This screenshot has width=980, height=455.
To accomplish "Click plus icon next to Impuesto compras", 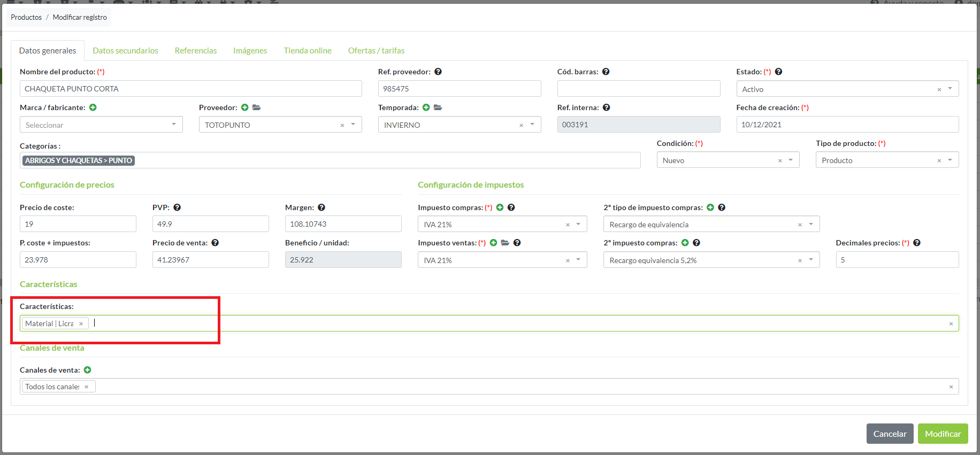I will click(x=500, y=207).
